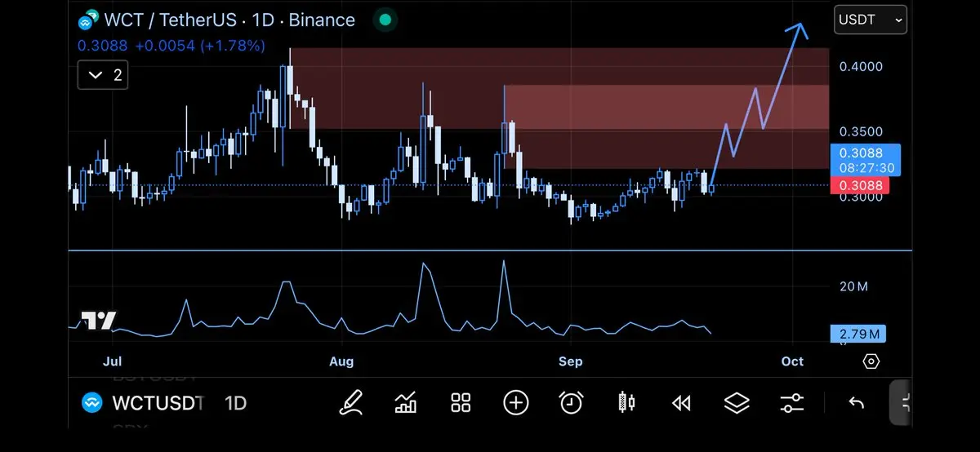Open the USDT currency dropdown

pos(870,20)
